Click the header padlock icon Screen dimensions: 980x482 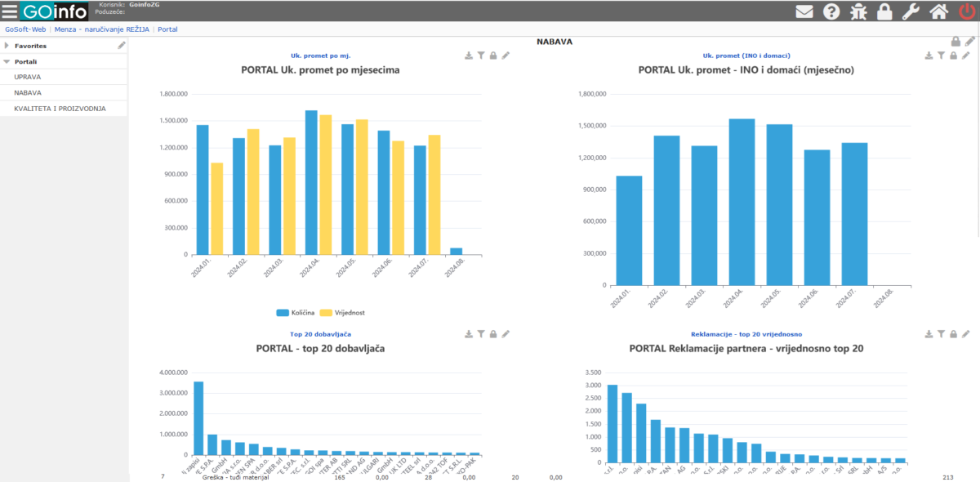[x=884, y=11]
